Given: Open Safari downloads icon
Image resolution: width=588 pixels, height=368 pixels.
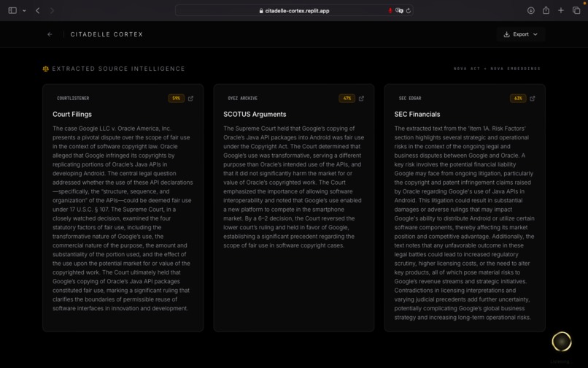Looking at the screenshot, I should point(530,10).
